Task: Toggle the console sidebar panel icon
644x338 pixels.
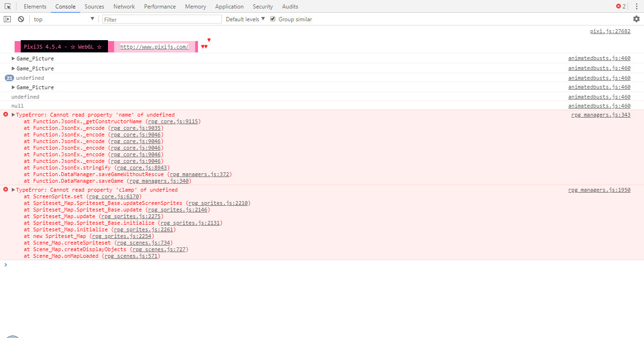Action: (7, 19)
